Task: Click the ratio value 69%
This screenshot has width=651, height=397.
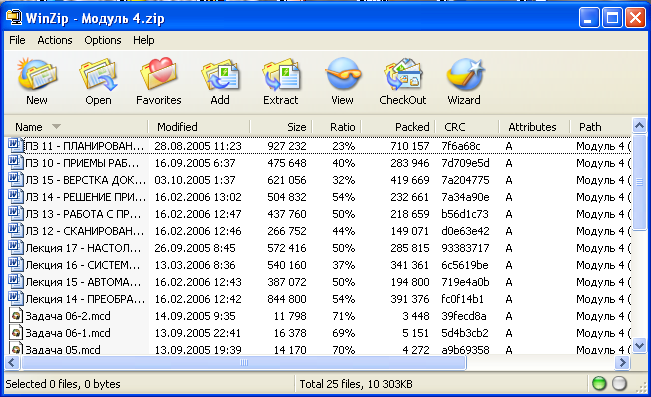Action: pyautogui.click(x=343, y=333)
